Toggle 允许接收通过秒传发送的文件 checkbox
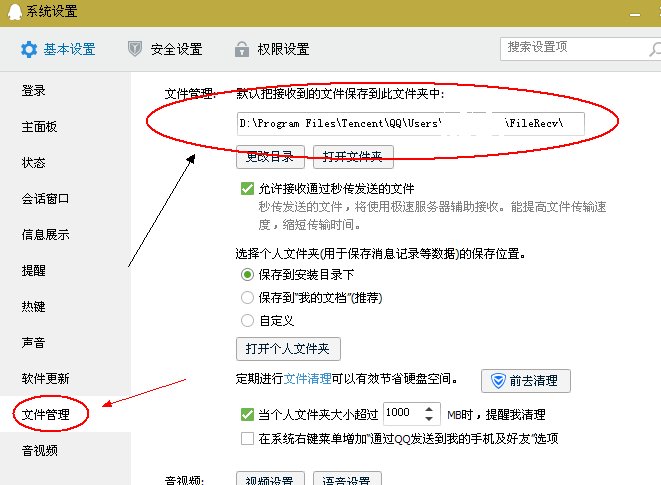Viewport: 661px width, 485px height. tap(247, 189)
